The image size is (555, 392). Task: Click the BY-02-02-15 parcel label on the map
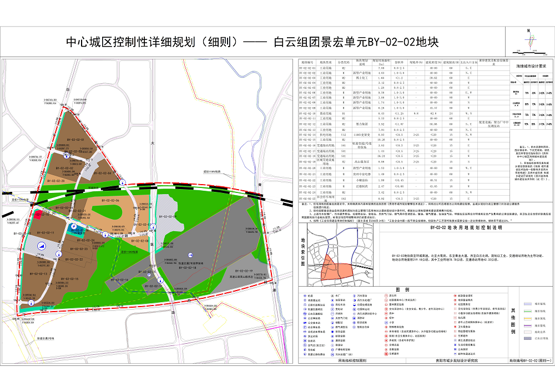pos(69,279)
